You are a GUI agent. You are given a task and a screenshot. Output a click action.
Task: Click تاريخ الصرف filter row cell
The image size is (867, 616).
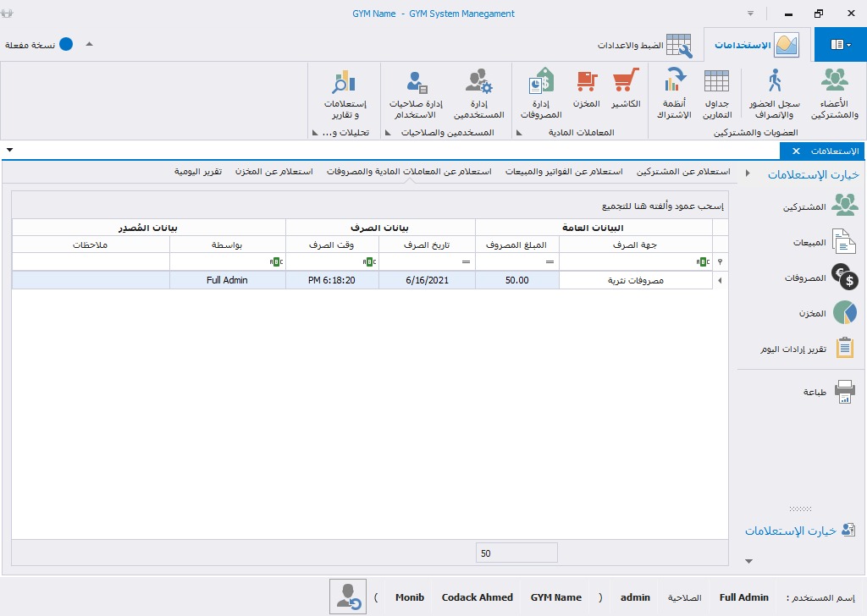click(x=427, y=261)
